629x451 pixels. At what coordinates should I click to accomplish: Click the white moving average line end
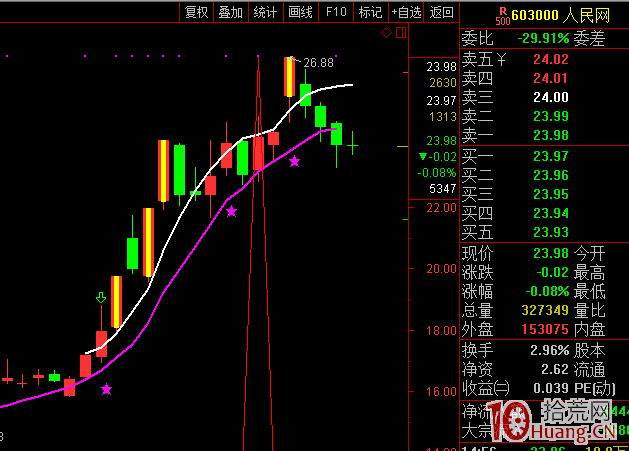[x=352, y=85]
